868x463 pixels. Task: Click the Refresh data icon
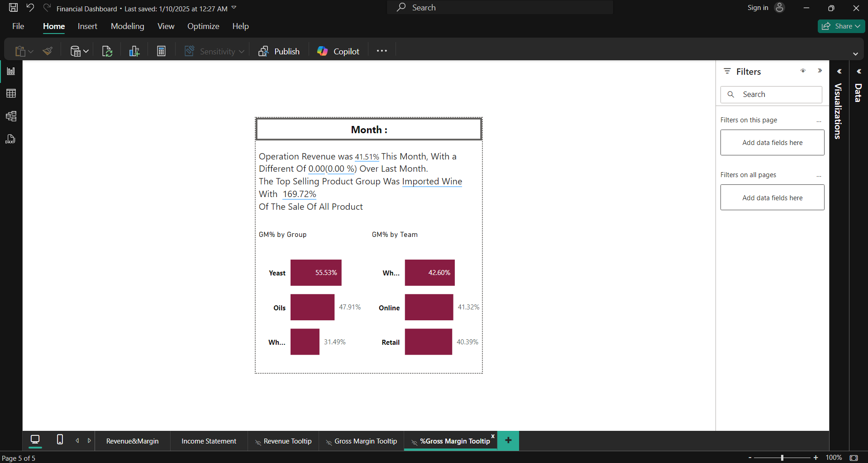click(107, 51)
